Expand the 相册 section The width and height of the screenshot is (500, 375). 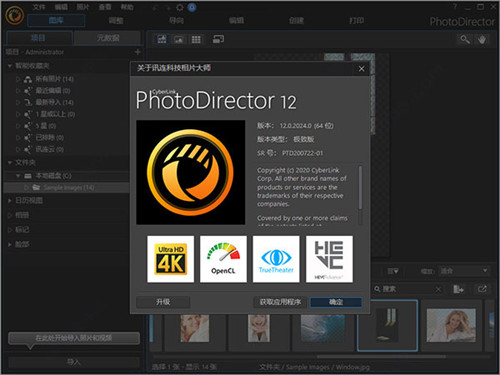[x=10, y=215]
